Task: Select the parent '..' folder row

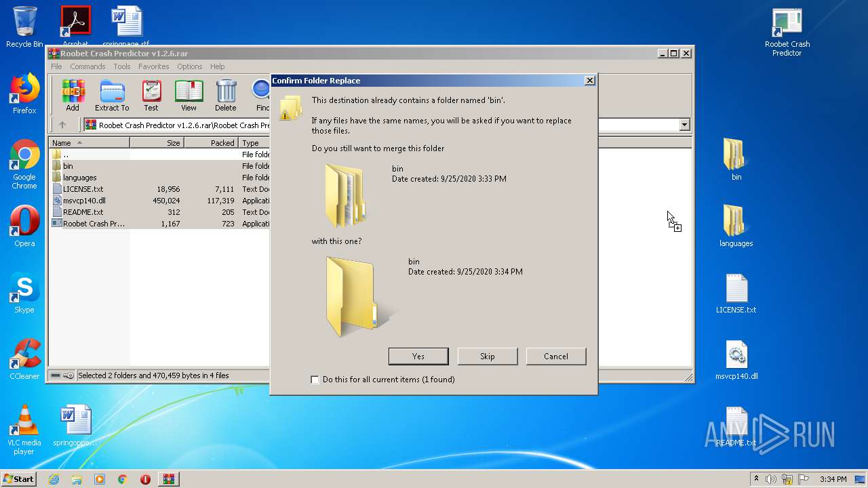Action: pyautogui.click(x=159, y=155)
